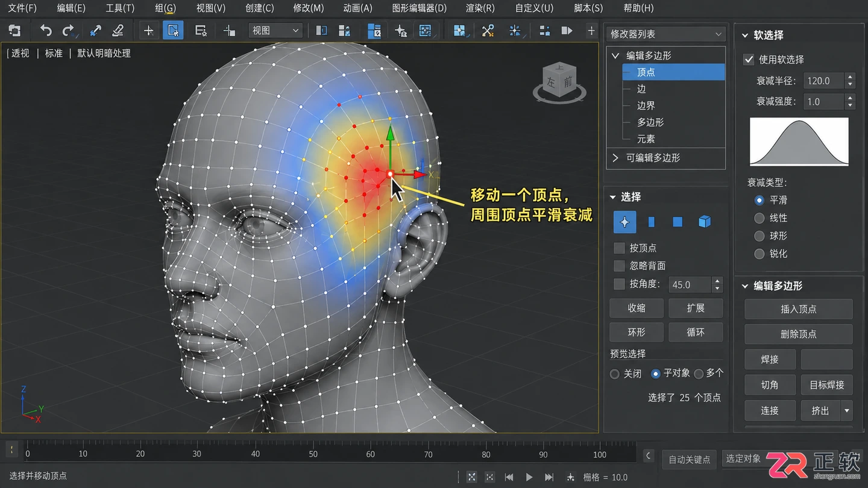Screen dimensions: 868x488
Task: Select 线性 falloff type
Action: [x=759, y=218]
